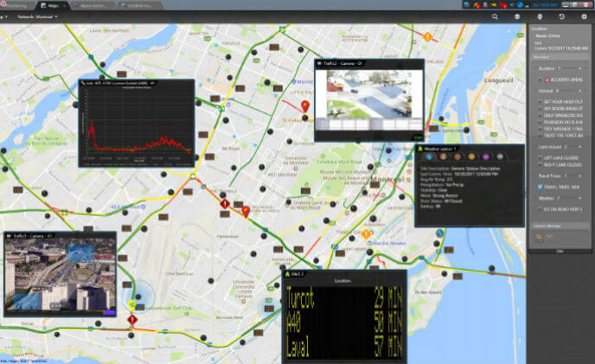Click the Weather station 1 popup title
Image resolution: width=595 pixels, height=364 pixels.
point(439,149)
